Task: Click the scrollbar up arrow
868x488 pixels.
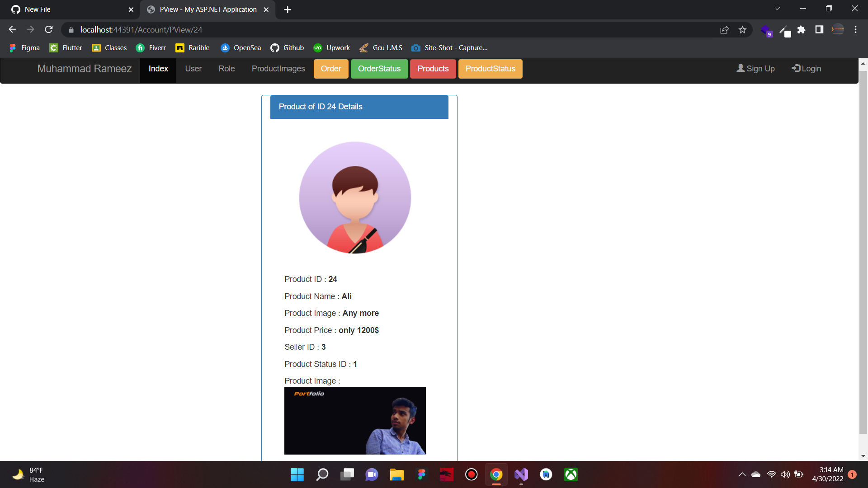Action: 863,63
